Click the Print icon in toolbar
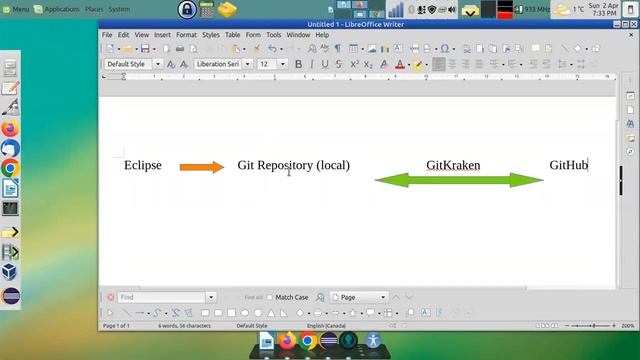The width and height of the screenshot is (640, 360). tap(180, 49)
